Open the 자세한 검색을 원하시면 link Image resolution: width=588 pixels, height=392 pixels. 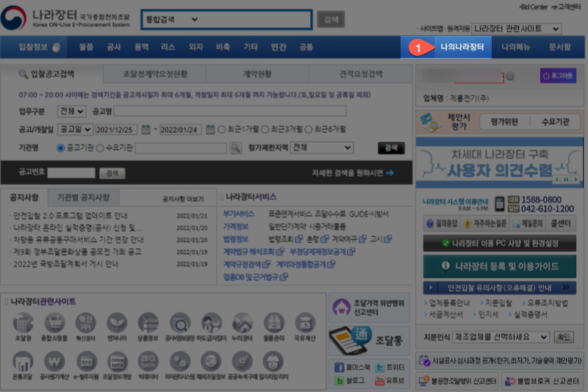tap(353, 173)
